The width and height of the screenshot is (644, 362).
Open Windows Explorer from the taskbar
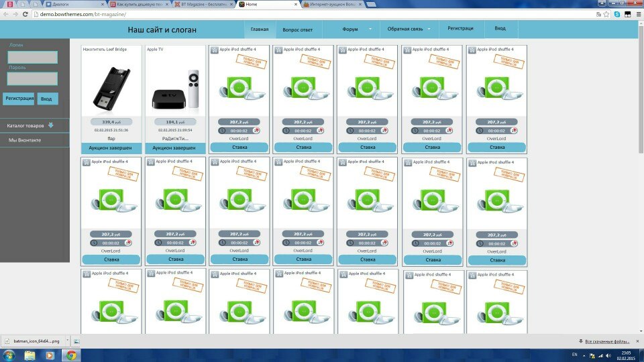point(30,355)
